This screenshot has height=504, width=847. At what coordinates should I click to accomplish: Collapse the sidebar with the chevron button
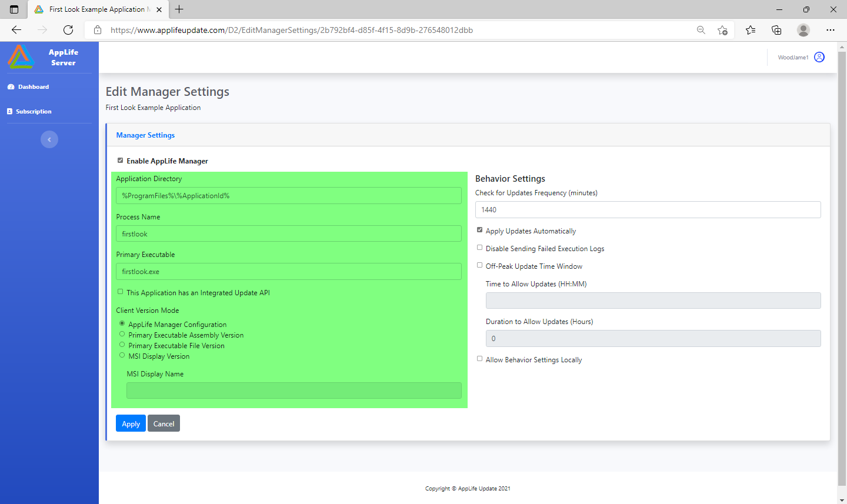49,139
